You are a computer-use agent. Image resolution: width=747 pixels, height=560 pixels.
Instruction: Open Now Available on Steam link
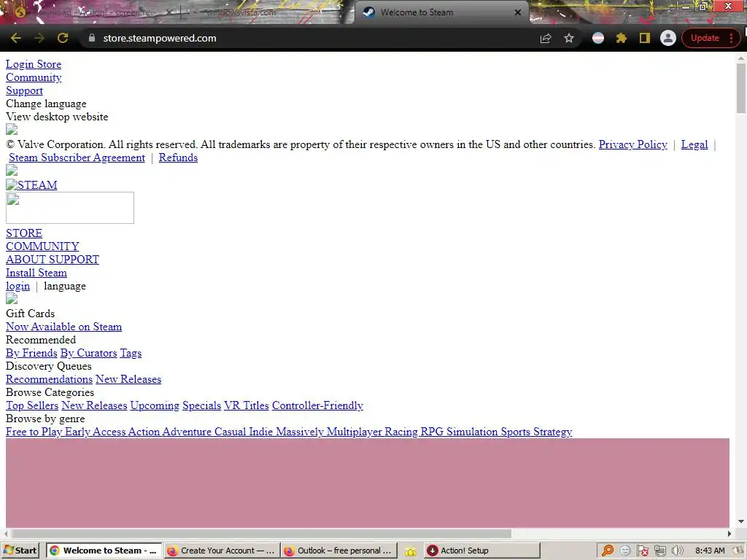pyautogui.click(x=64, y=327)
